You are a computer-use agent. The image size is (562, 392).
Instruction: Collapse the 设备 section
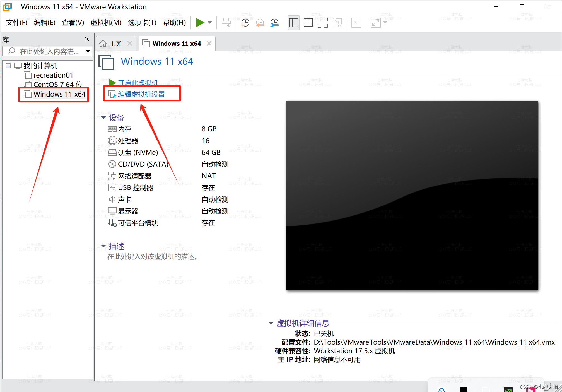(x=103, y=117)
